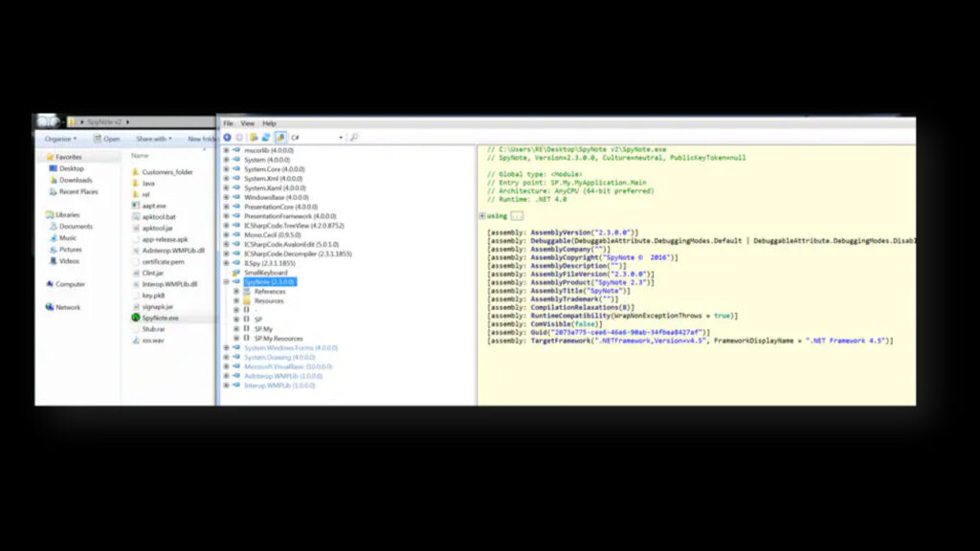
Task: Click Network in Explorer sidebar
Action: pos(68,307)
